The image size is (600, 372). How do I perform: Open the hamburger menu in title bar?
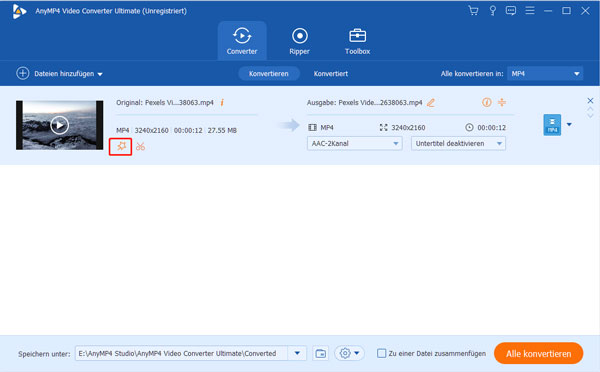click(530, 10)
